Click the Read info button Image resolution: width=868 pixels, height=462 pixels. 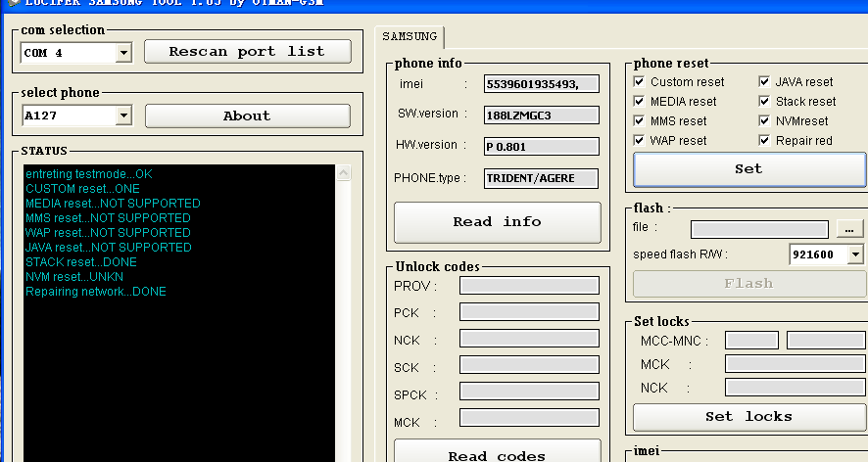click(497, 222)
